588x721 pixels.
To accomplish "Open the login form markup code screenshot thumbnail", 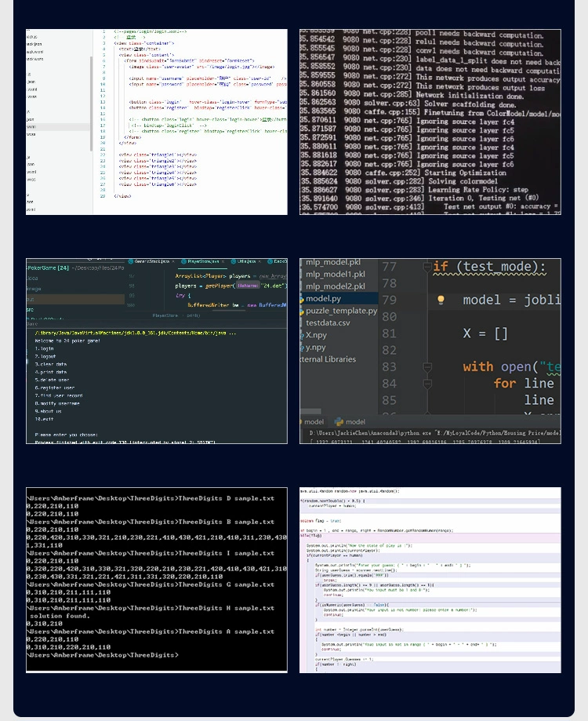I will coord(157,122).
